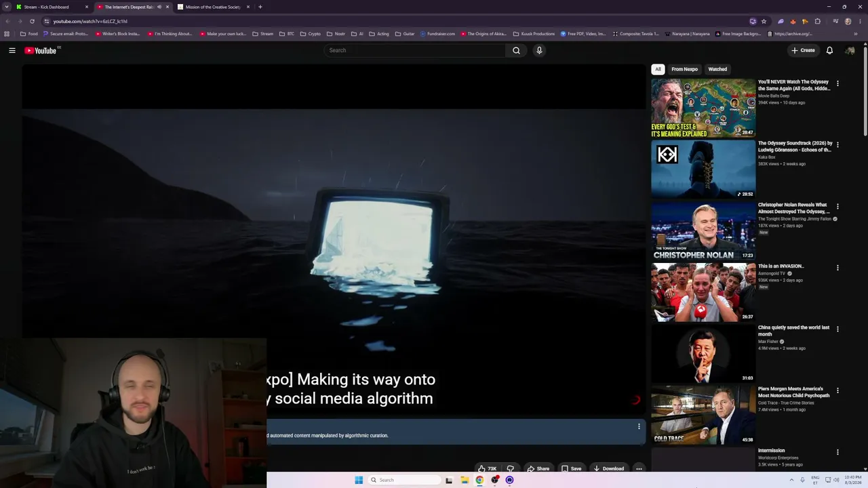Open the Odyssey Soundtrack video thumbnail
Screen dimensions: 868x488
click(x=703, y=169)
